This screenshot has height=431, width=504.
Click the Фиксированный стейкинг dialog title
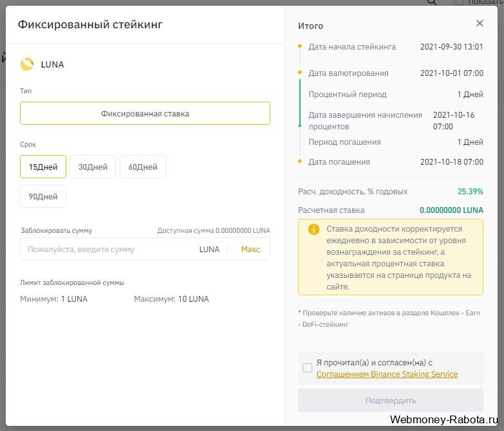coord(90,24)
